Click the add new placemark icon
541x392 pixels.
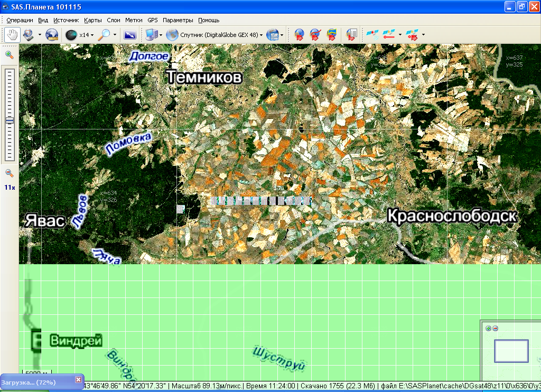[299, 35]
